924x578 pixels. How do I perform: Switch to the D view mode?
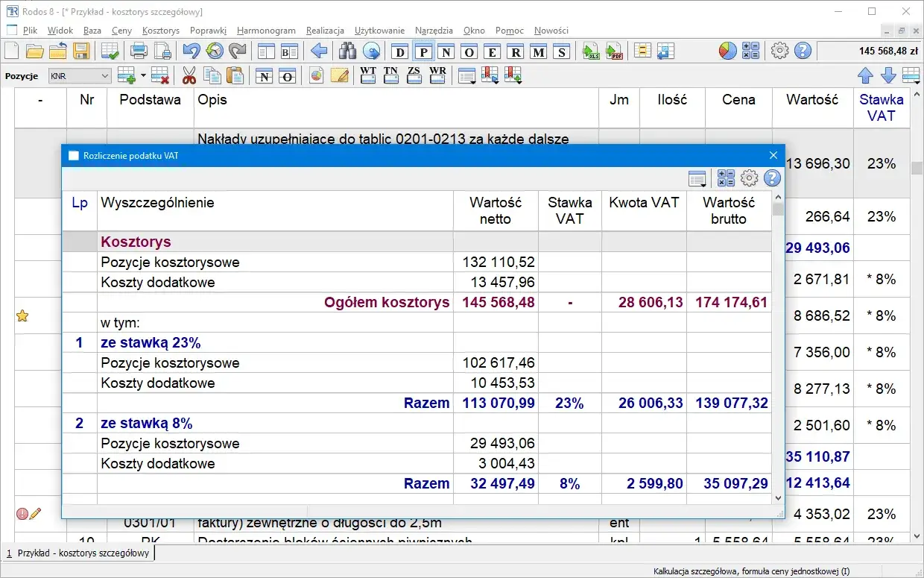point(399,51)
